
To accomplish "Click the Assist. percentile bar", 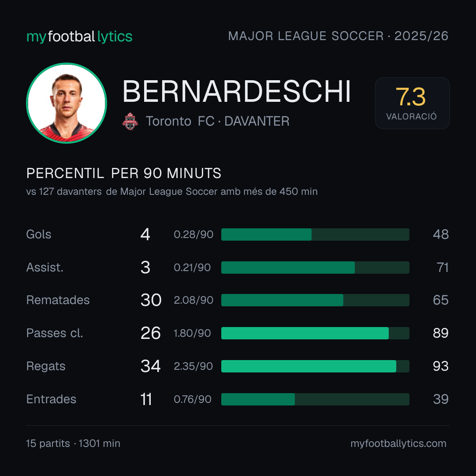I will click(x=315, y=268).
